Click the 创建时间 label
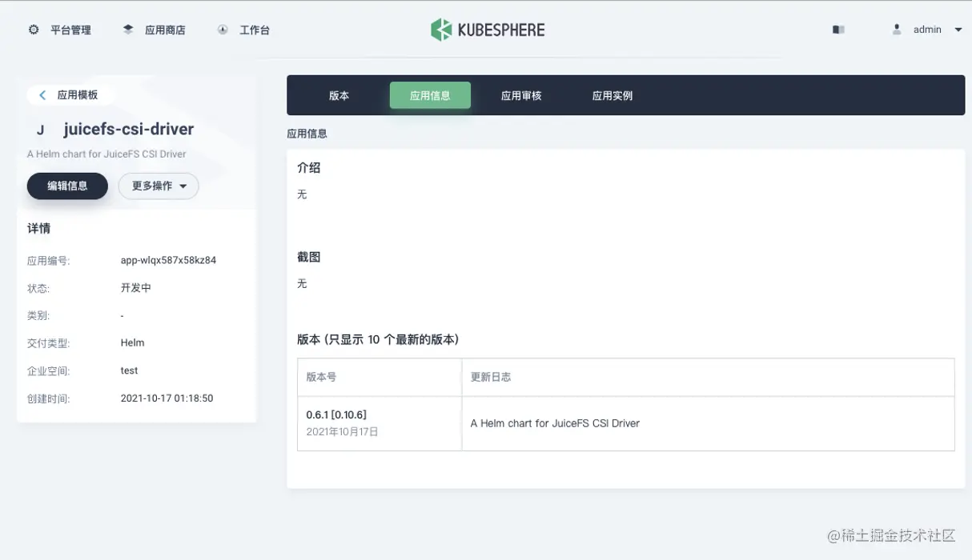This screenshot has height=560, width=972. point(48,398)
